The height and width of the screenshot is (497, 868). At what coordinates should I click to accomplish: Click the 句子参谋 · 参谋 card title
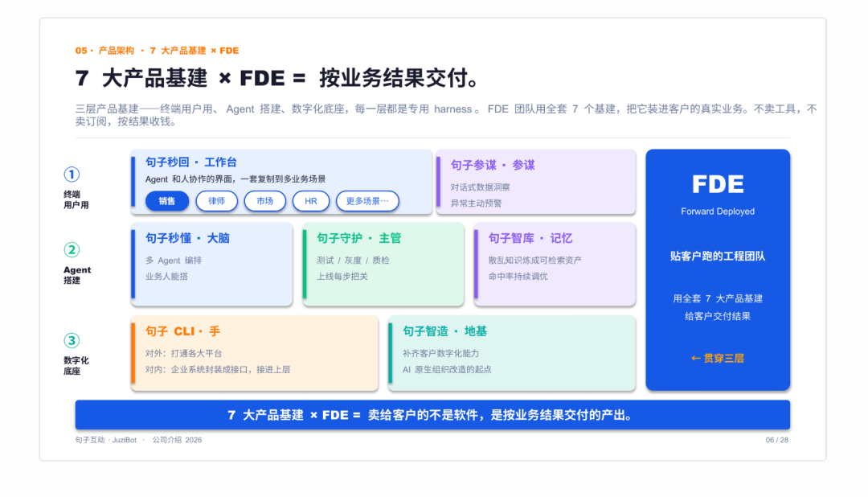tap(493, 165)
